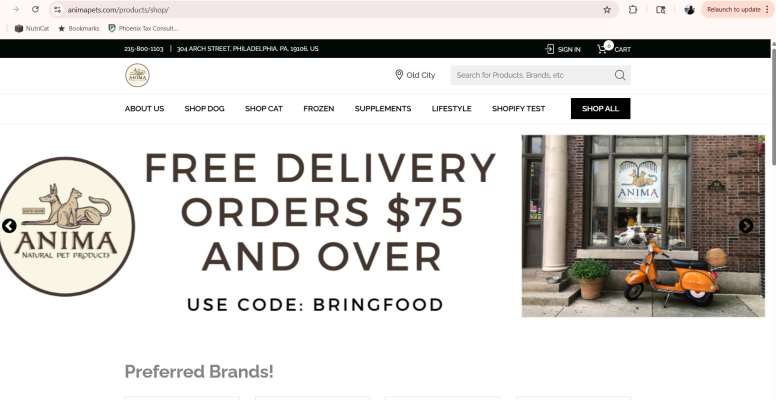
Task: Reload the page with refresh icon
Action: click(35, 9)
